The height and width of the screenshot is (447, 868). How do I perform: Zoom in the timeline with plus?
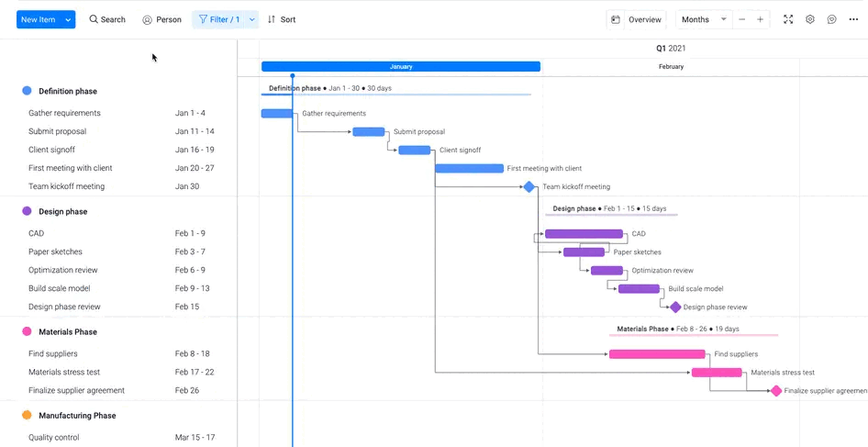[761, 19]
